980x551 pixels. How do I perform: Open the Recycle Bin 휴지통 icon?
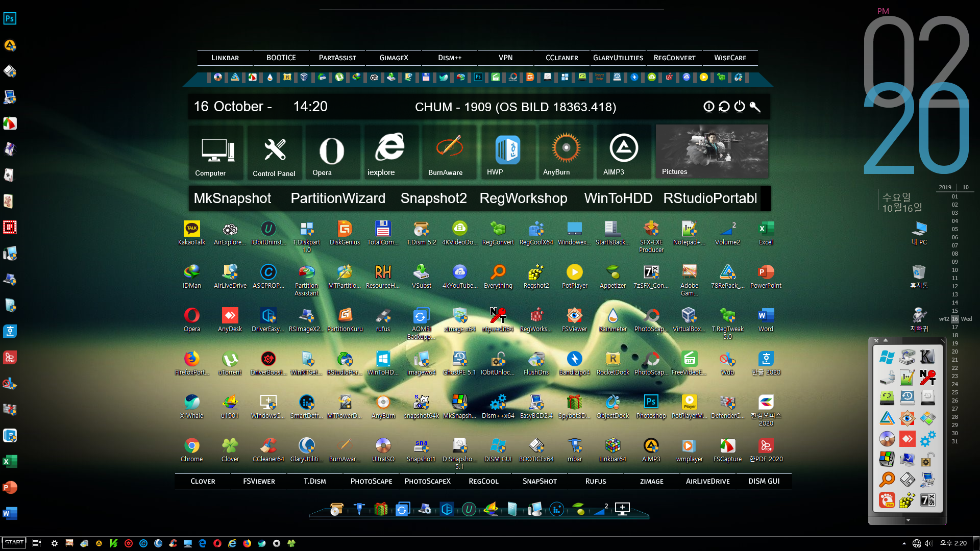pyautogui.click(x=919, y=277)
